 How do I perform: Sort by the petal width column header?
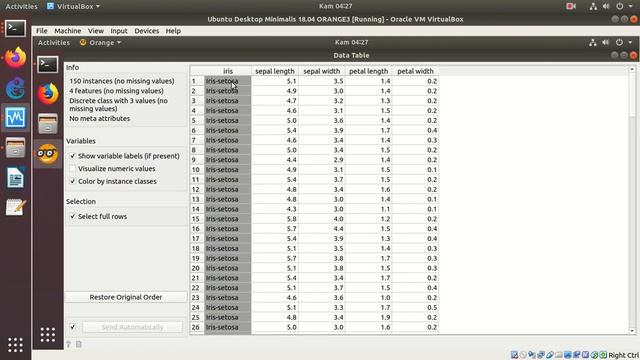coord(415,71)
